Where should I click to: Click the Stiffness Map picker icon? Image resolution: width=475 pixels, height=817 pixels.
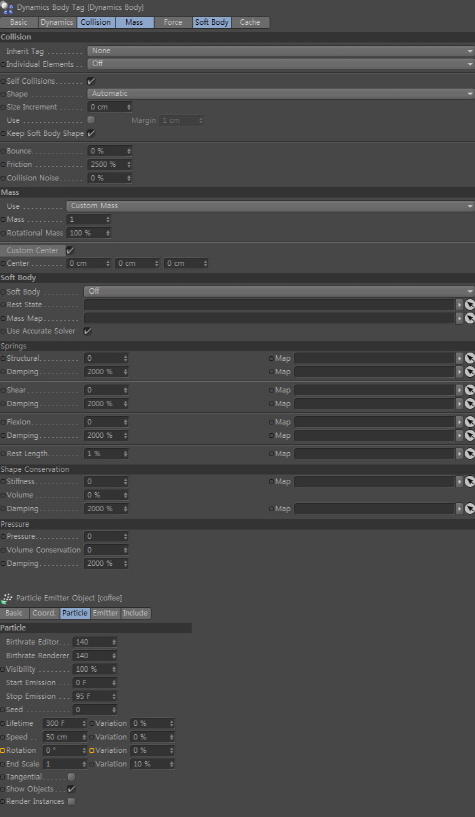pos(470,481)
